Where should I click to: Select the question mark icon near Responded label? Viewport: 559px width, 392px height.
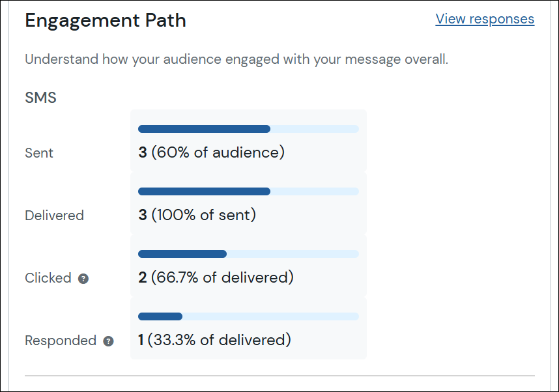(x=108, y=341)
